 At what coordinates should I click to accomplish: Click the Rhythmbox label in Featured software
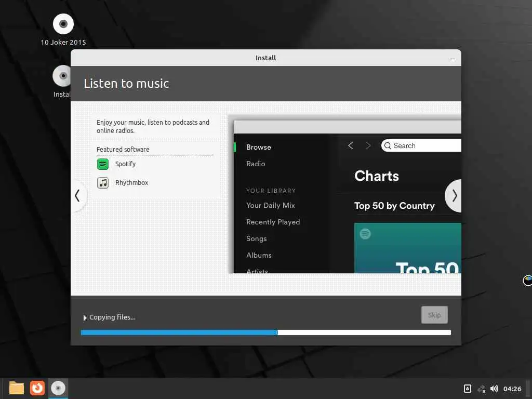[x=131, y=182]
